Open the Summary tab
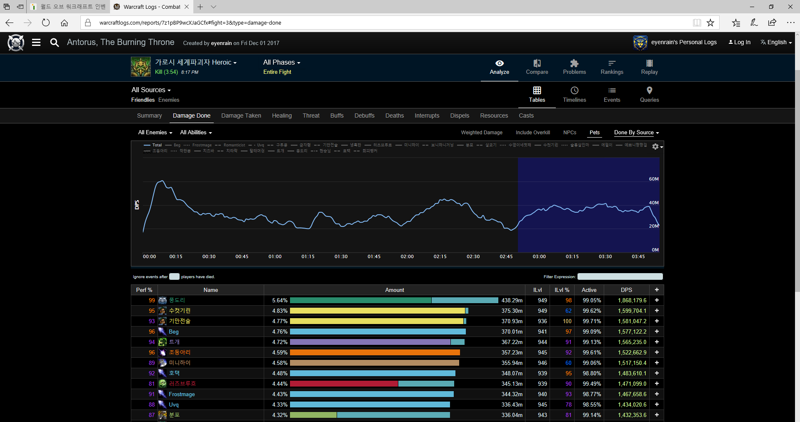Image resolution: width=800 pixels, height=422 pixels. coord(149,116)
